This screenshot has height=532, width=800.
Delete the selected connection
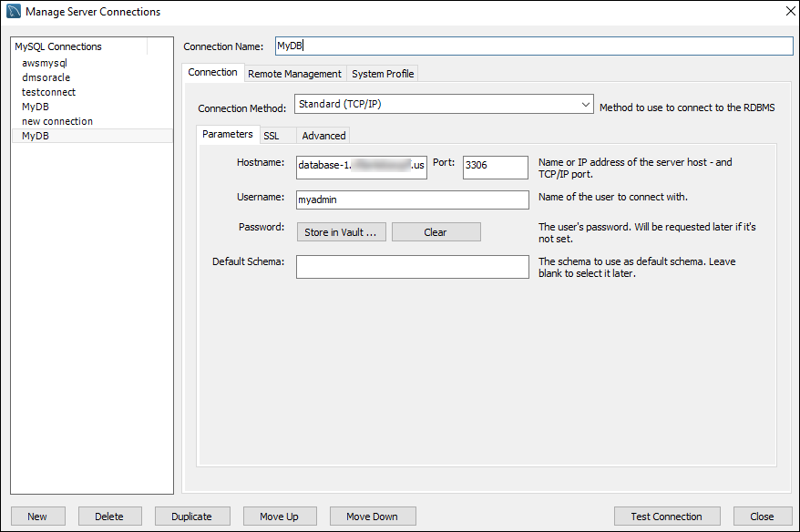pyautogui.click(x=109, y=516)
